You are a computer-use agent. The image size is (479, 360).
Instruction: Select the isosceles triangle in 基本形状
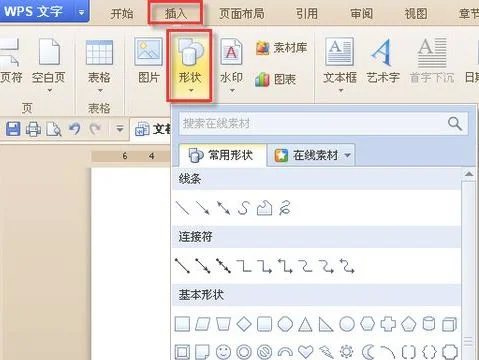[305, 324]
